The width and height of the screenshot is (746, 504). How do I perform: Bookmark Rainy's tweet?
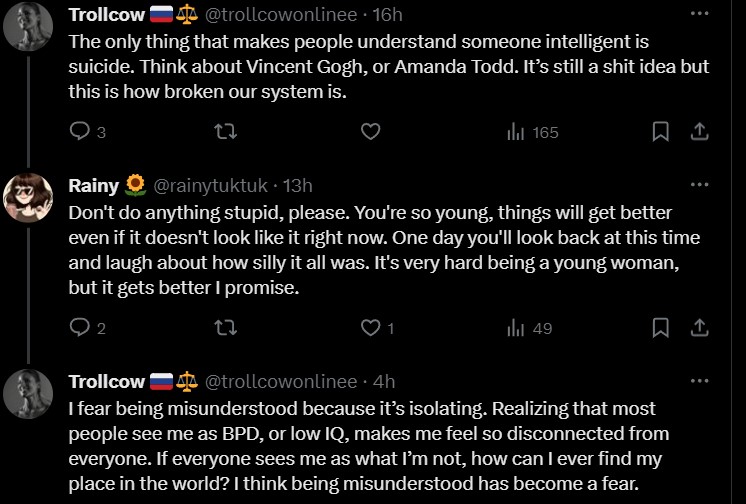(661, 327)
